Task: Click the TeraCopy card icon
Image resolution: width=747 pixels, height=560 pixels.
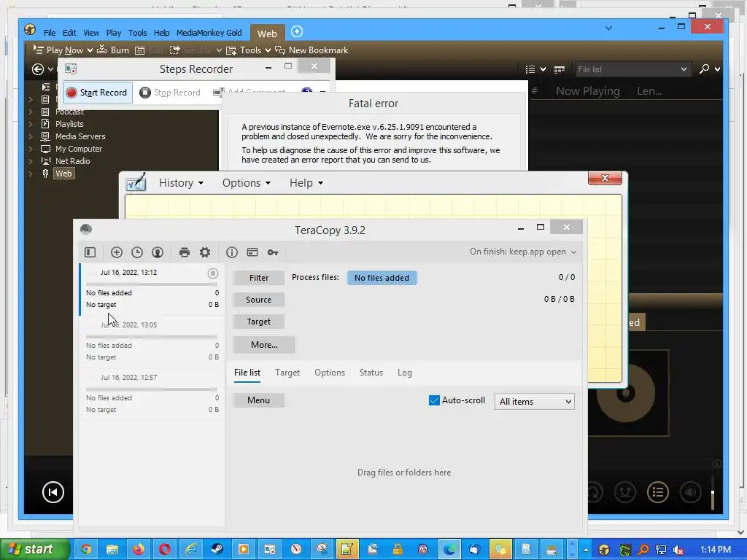Action: coord(252,252)
